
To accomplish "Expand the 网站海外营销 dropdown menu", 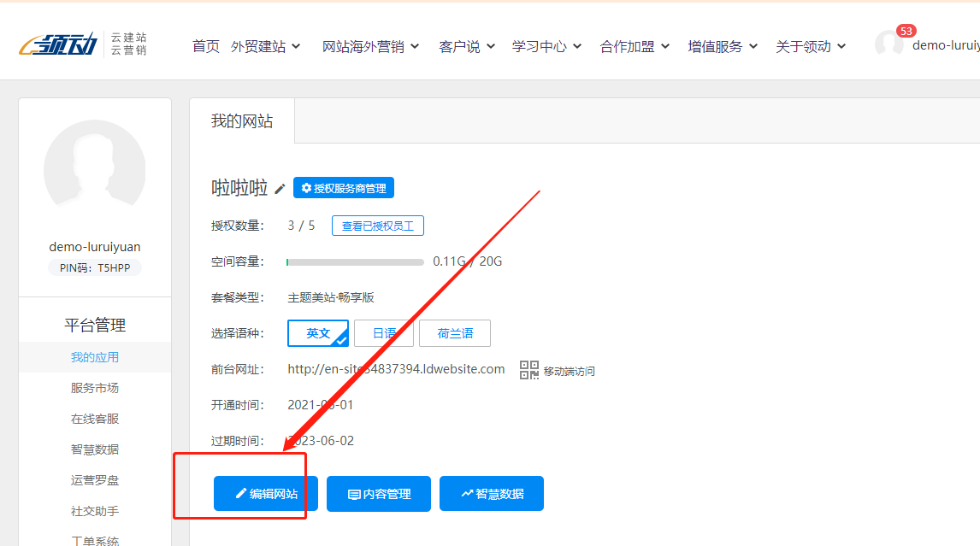I will point(370,46).
